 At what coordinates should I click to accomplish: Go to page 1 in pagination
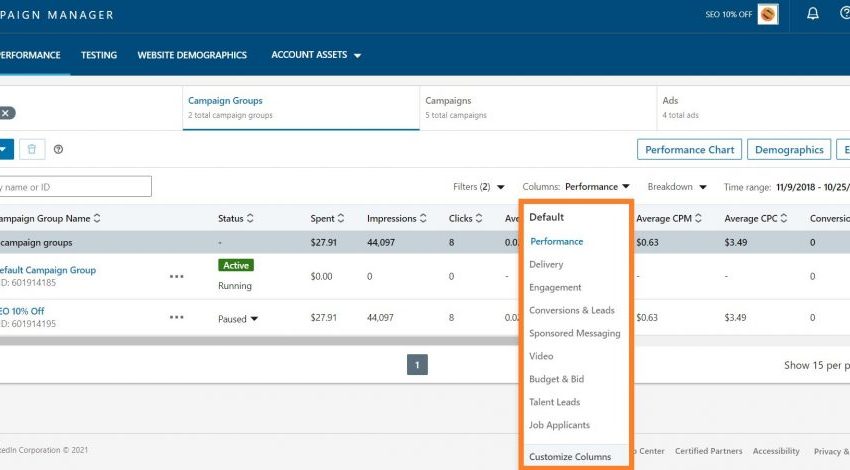pyautogui.click(x=417, y=365)
